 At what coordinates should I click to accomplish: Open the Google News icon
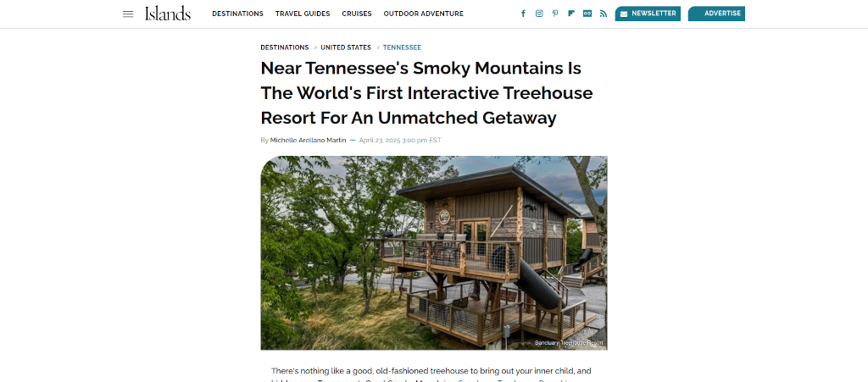tap(587, 14)
